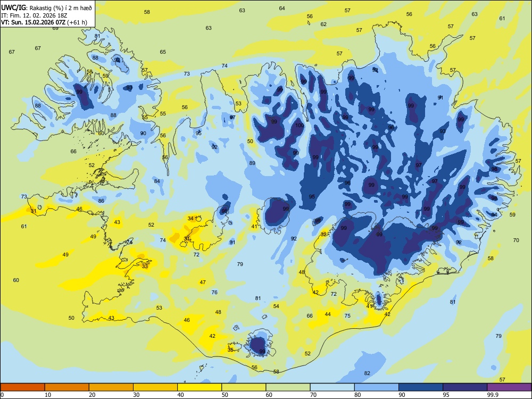Select the '94' value on the east coast

point(494,215)
